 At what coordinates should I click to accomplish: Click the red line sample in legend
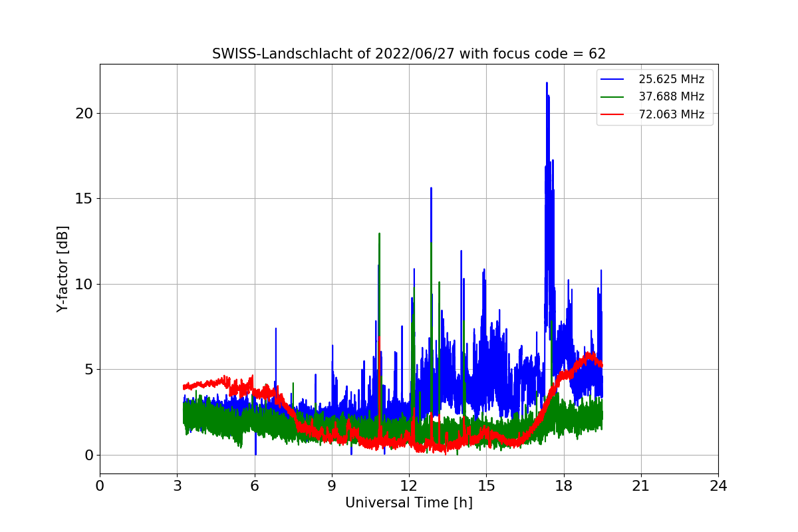tap(612, 114)
